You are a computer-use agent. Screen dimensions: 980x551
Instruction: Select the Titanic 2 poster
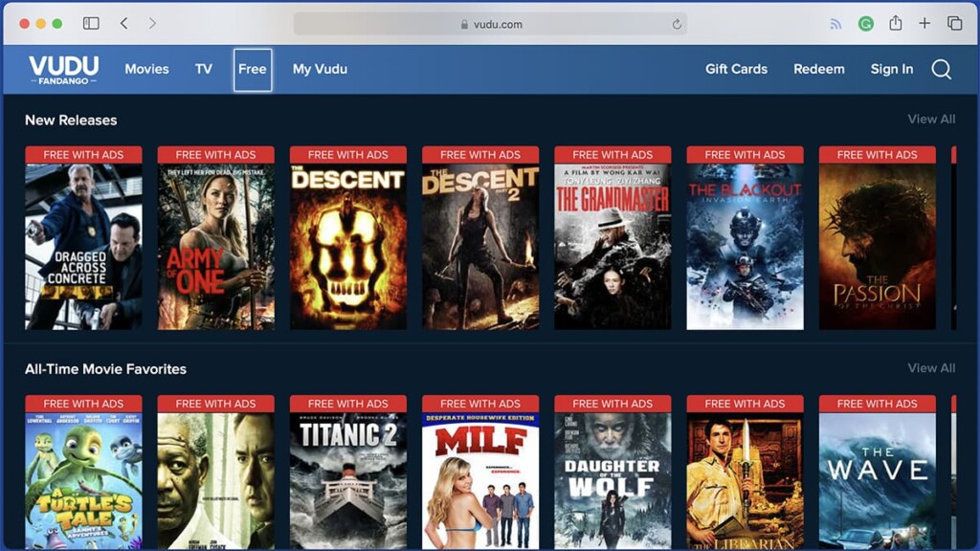click(x=348, y=473)
